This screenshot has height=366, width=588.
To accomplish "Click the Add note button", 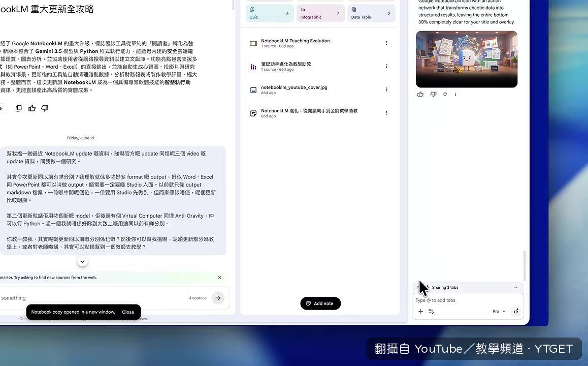I will (x=320, y=303).
